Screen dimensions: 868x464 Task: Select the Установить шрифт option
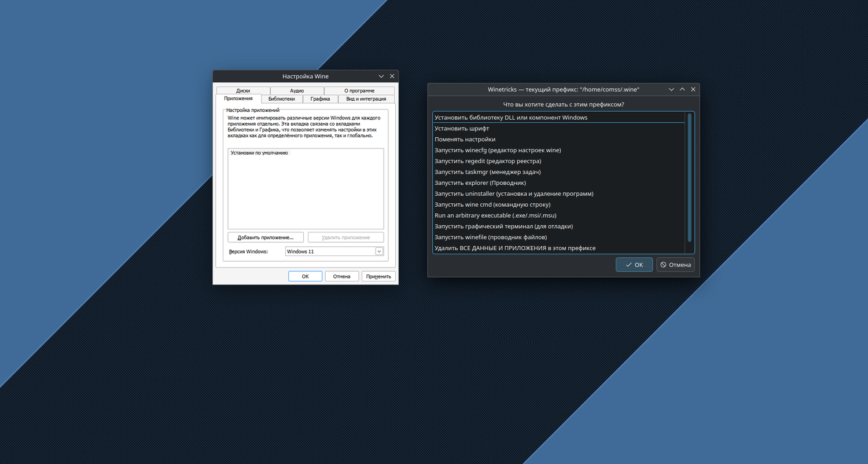[559, 129]
